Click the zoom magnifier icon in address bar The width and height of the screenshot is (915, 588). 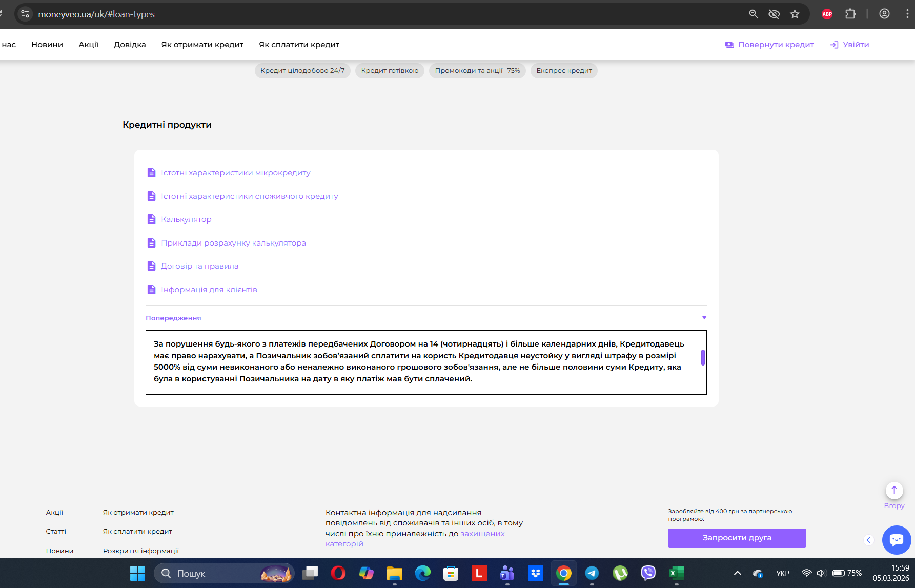point(754,14)
